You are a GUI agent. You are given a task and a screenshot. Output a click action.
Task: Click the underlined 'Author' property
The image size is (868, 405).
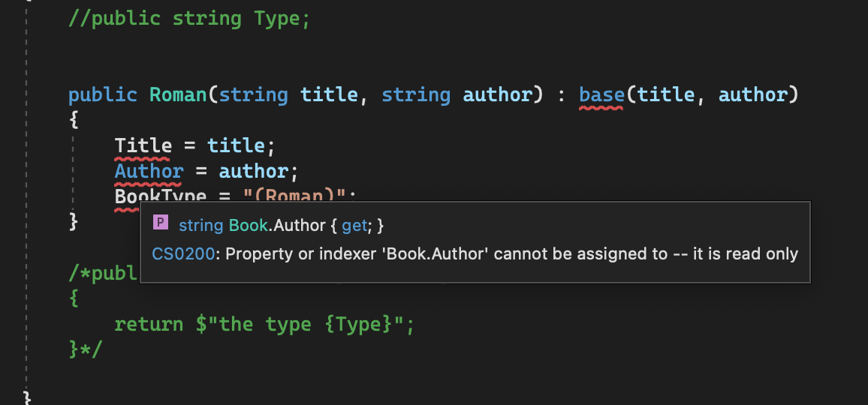[149, 171]
